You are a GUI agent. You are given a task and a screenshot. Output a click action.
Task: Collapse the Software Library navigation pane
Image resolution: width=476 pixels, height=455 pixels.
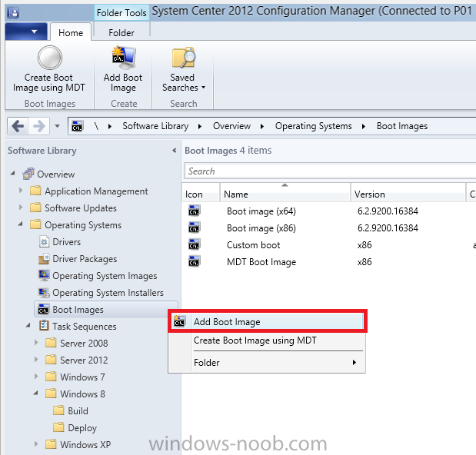pyautogui.click(x=175, y=150)
